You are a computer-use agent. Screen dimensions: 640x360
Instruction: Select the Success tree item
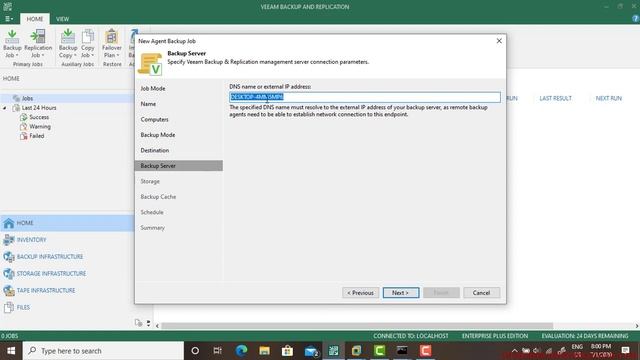coord(39,117)
